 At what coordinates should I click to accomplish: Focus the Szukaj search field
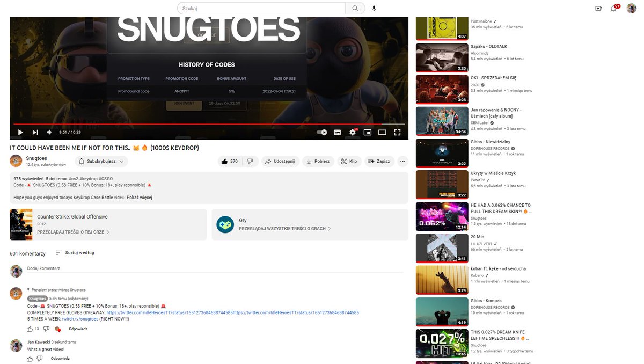coord(261,8)
